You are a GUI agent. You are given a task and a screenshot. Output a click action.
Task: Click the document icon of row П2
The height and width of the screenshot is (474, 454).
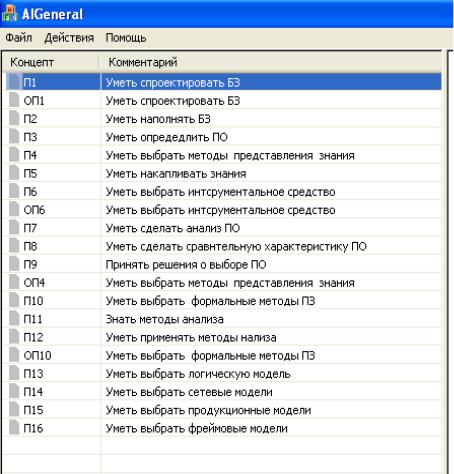click(14, 118)
